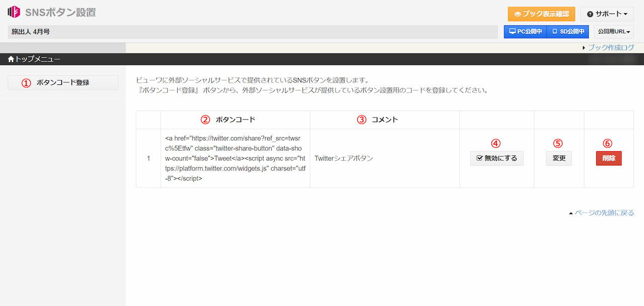Click the SNSボタン設置 app logo icon
This screenshot has width=644, height=306.
click(x=13, y=11)
